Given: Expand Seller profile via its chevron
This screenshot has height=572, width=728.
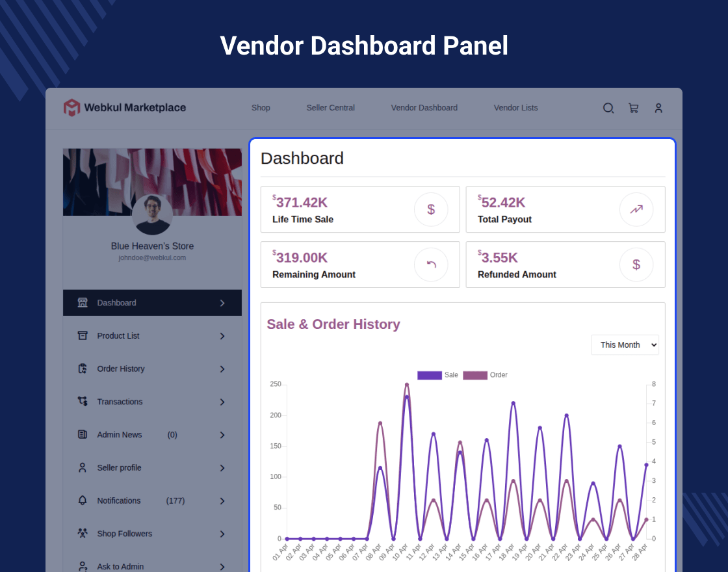Looking at the screenshot, I should pyautogui.click(x=222, y=468).
